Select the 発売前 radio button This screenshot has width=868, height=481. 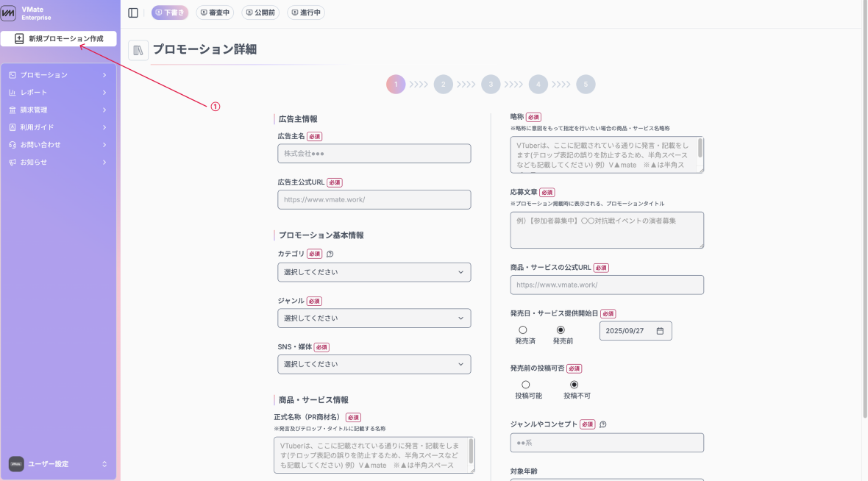[x=561, y=330]
